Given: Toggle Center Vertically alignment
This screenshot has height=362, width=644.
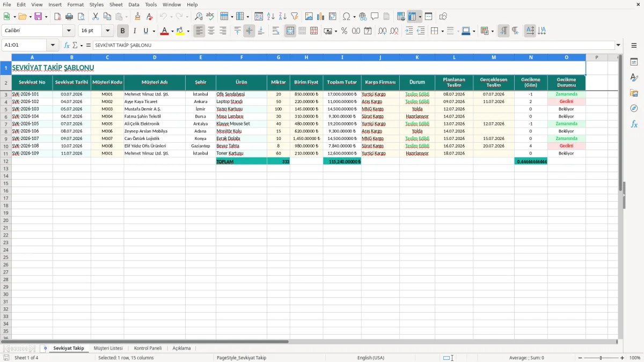Looking at the screenshot, I should click(x=249, y=31).
